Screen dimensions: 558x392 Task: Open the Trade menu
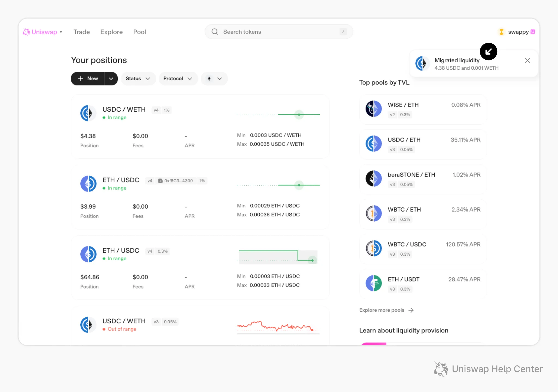(x=81, y=32)
